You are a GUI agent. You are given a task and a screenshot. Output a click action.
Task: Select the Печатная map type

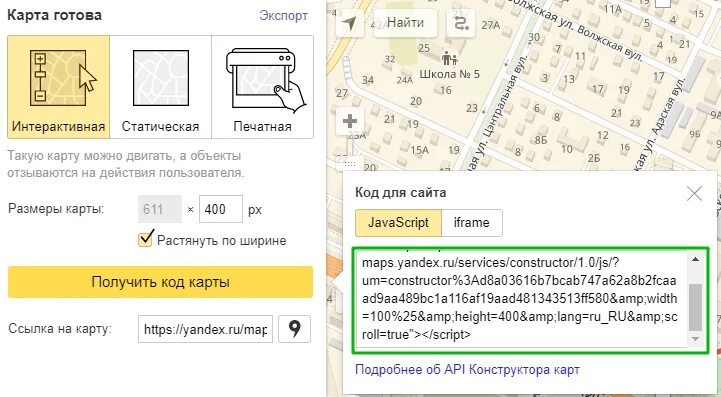point(263,87)
